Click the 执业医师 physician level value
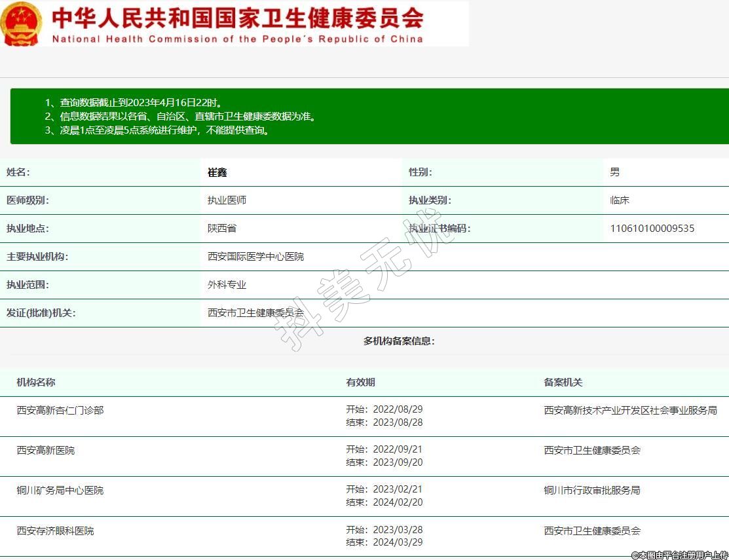This screenshot has width=729, height=560. point(227,200)
